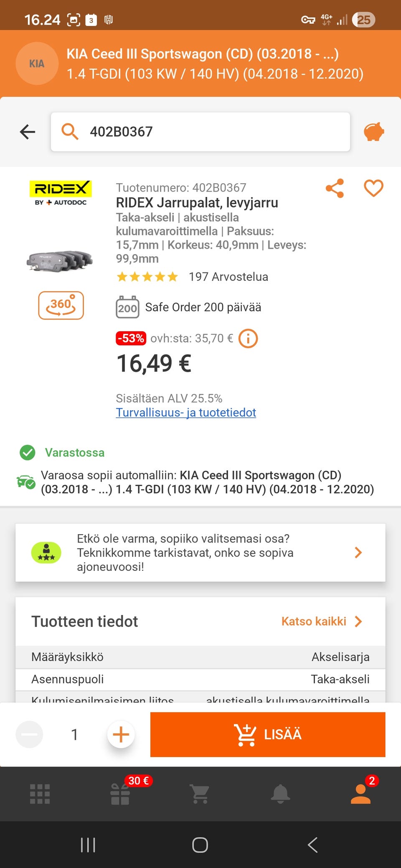
Task: Show price info next to ovh:sta
Action: point(248,338)
